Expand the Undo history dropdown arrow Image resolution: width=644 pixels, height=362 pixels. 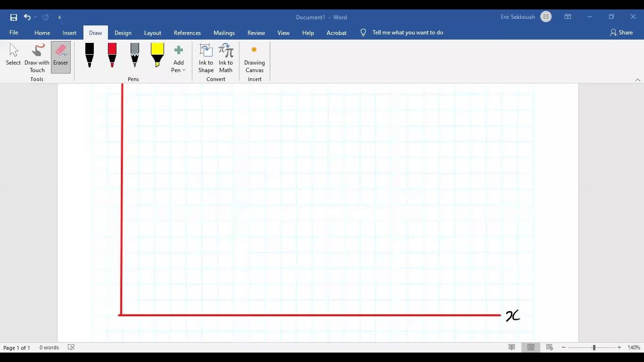[35, 17]
